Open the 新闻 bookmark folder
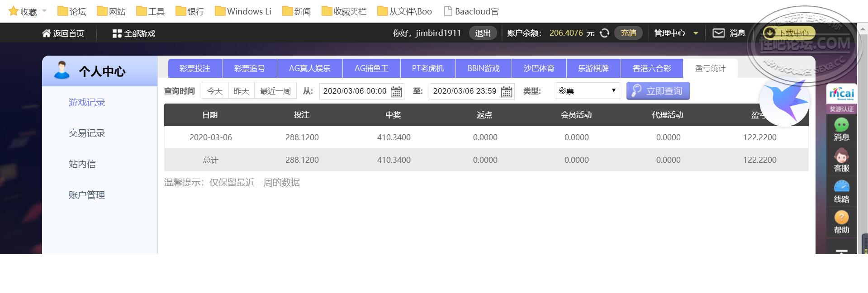This screenshot has width=868, height=293. (x=296, y=11)
